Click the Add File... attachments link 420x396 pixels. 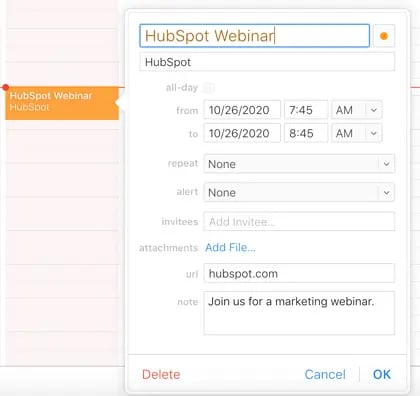[x=230, y=247]
